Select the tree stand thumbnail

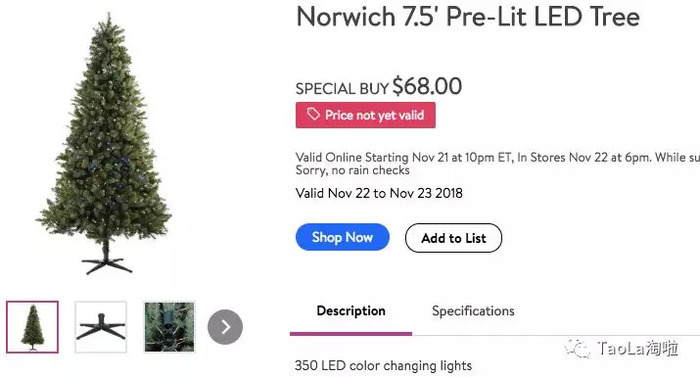pyautogui.click(x=101, y=327)
